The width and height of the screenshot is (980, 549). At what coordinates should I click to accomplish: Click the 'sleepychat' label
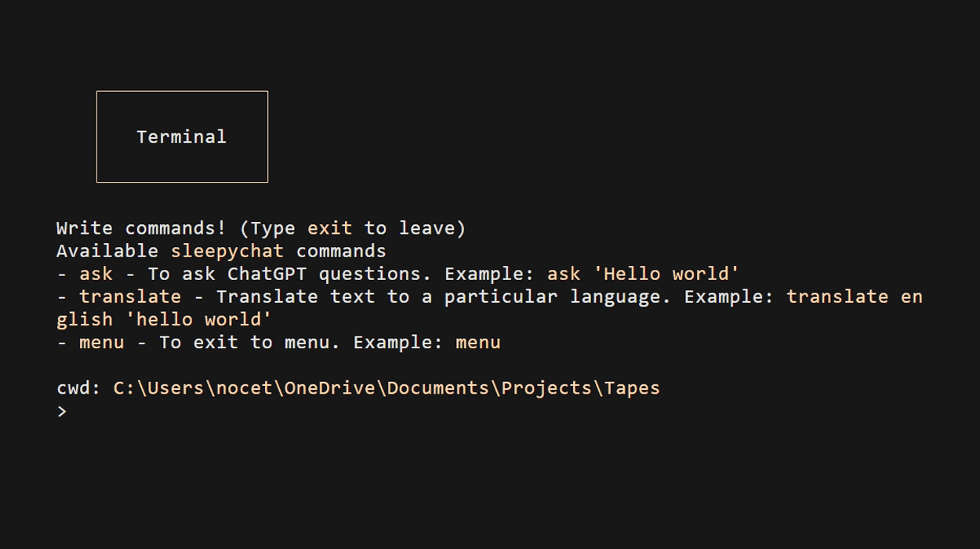pos(227,250)
